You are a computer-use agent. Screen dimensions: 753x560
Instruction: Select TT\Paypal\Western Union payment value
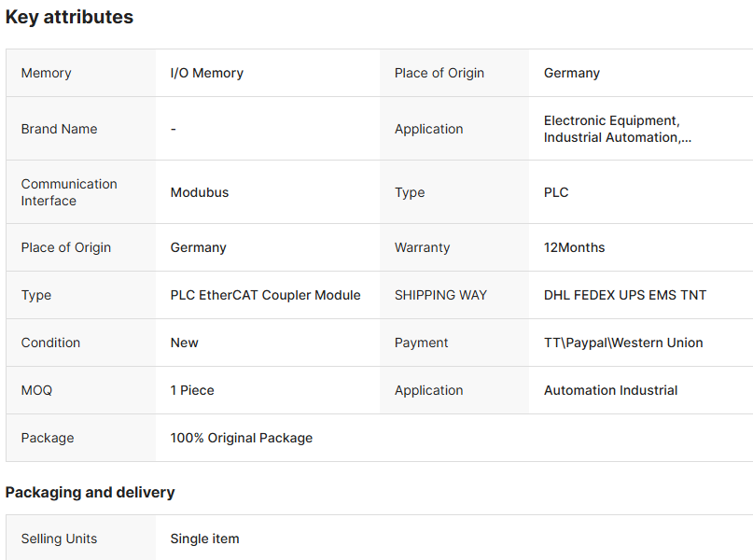623,343
